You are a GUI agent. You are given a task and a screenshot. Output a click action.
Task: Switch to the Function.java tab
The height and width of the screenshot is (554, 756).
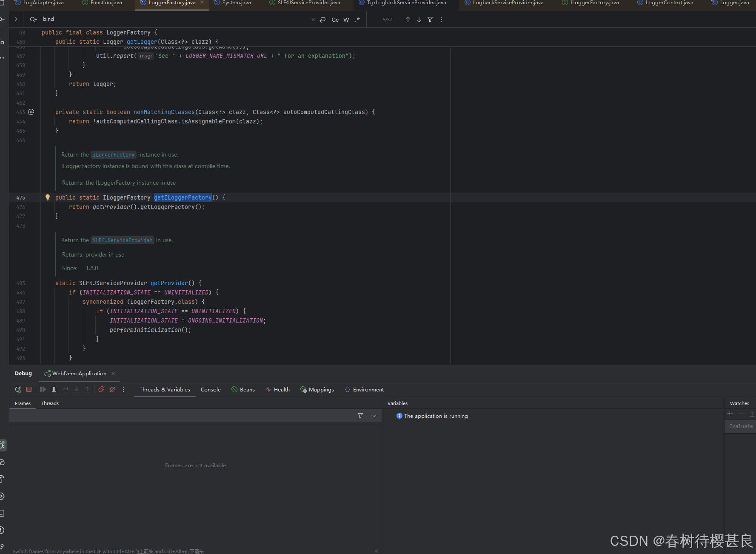point(102,3)
